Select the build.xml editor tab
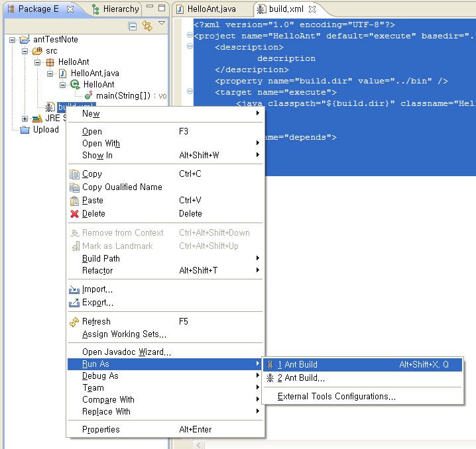476x449 pixels. [280, 9]
